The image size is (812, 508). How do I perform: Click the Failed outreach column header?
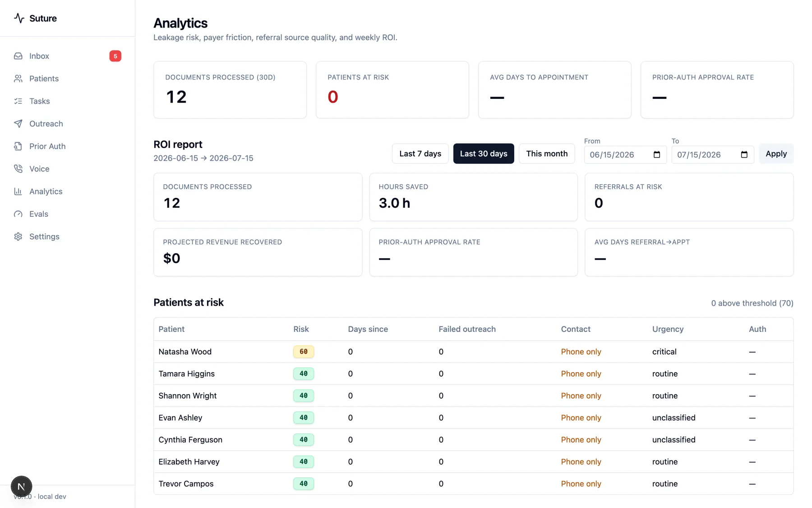pyautogui.click(x=467, y=329)
